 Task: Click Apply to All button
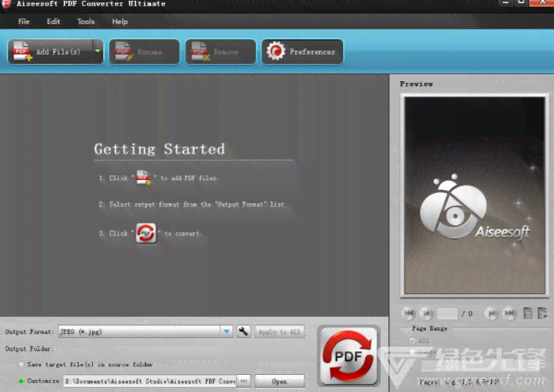point(279,331)
